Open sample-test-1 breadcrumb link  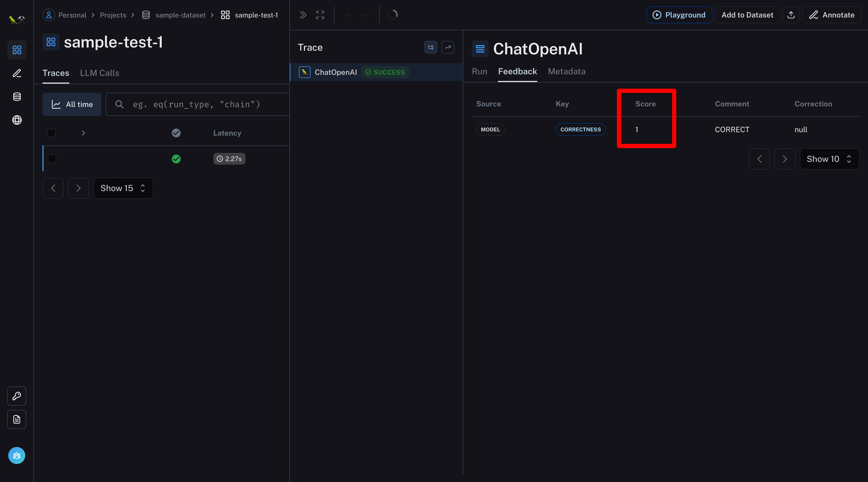[x=256, y=15]
